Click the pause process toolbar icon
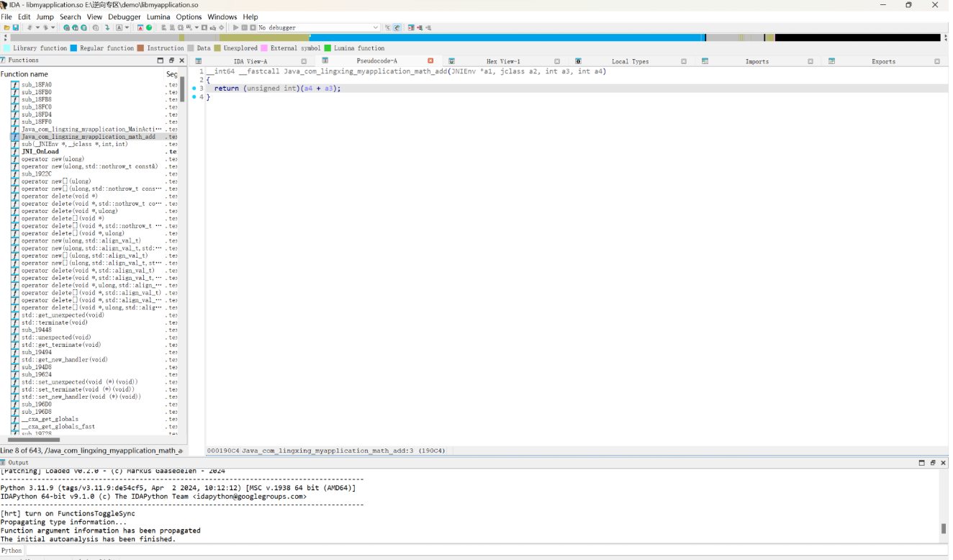 244,27
